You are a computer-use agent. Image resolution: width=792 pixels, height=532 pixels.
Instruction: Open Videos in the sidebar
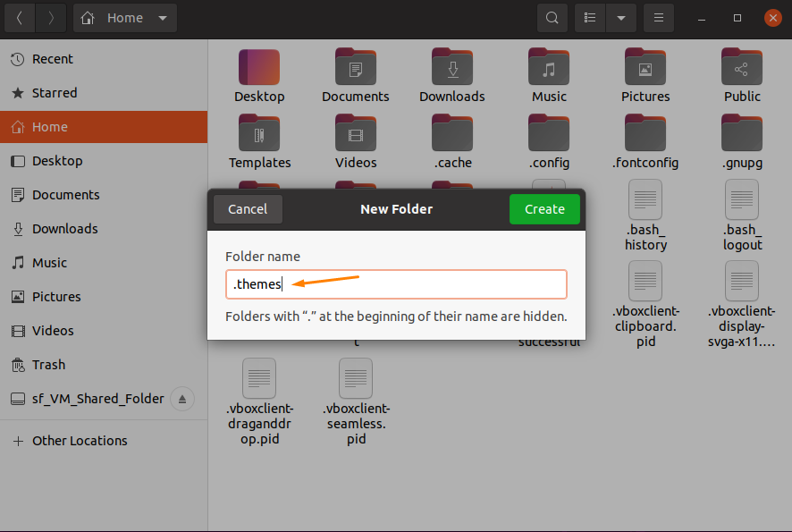pos(104,331)
